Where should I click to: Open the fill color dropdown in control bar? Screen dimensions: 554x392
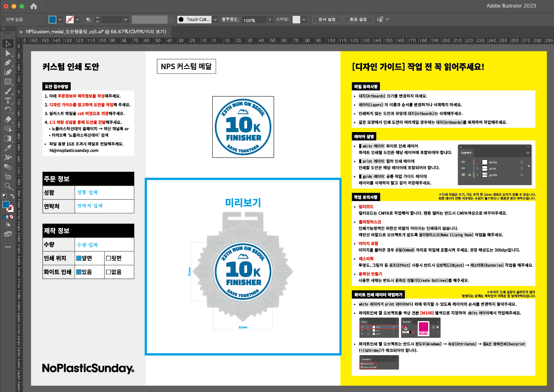coord(60,19)
